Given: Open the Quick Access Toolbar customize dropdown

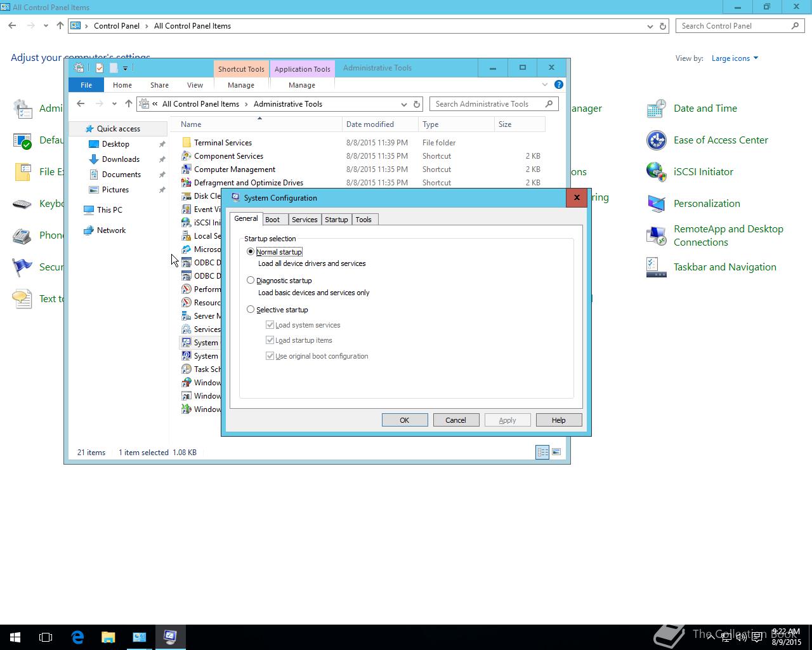Looking at the screenshot, I should (x=125, y=68).
